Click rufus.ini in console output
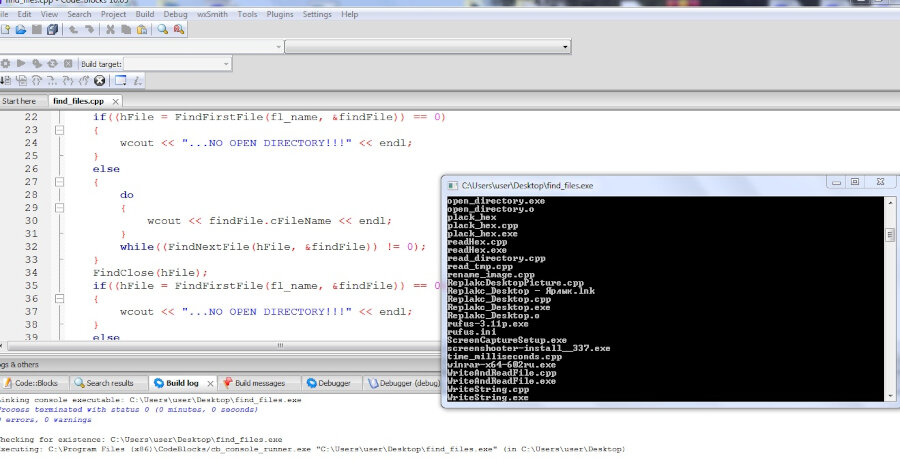Viewport: 900px width, 465px height. (472, 332)
